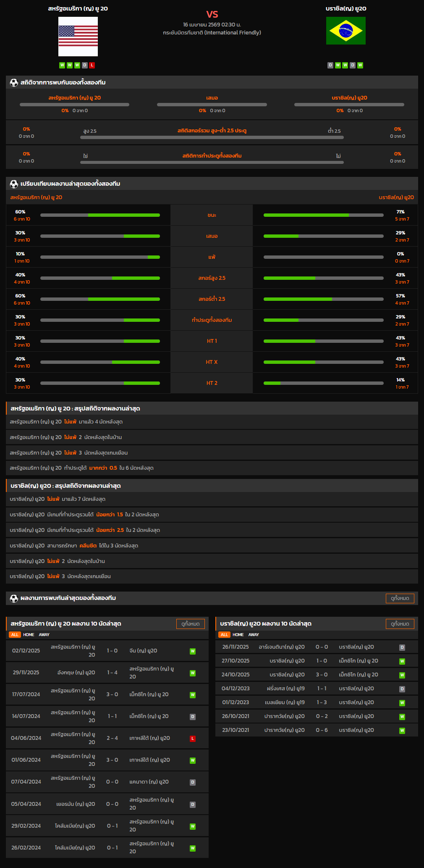Open the 23/10/2021 Paraguay 0-6 Brazil match row
The width and height of the screenshot is (424, 868).
pos(317,730)
